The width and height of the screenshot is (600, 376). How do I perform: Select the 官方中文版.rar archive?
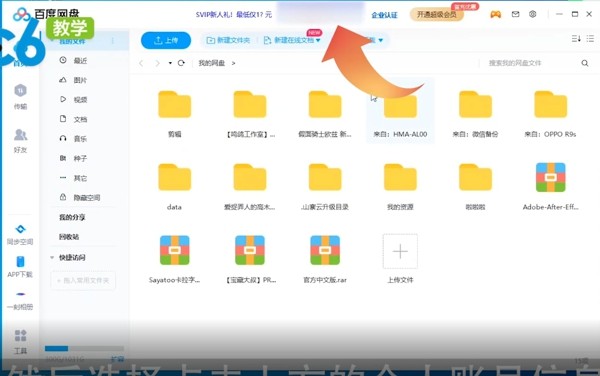coord(325,259)
